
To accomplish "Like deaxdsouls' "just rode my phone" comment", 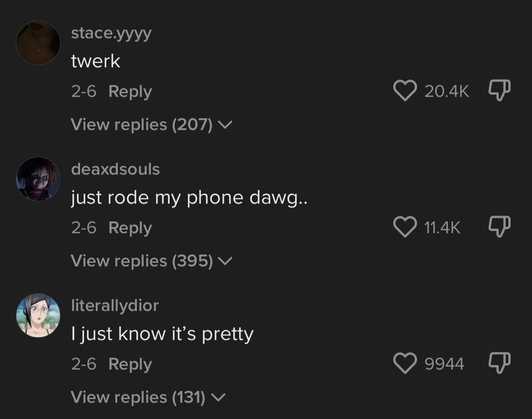I will (406, 227).
